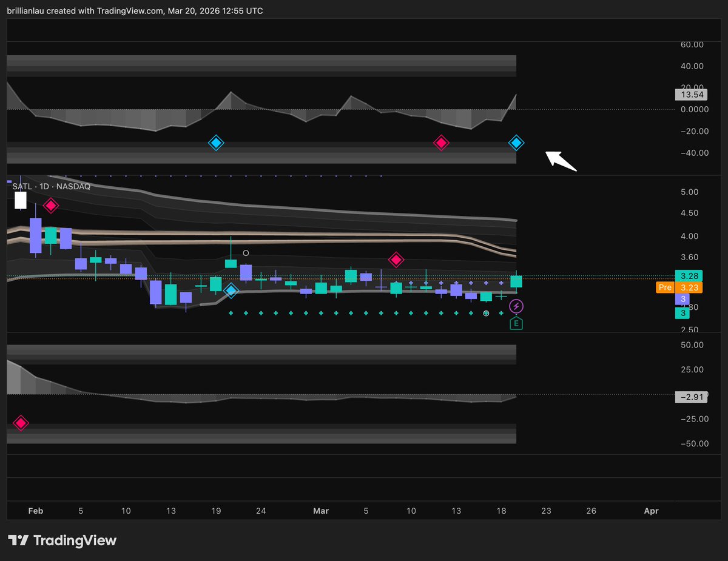Open the purple lightning bolt event icon
Viewport: 728px width, 561px height.
pyautogui.click(x=516, y=307)
